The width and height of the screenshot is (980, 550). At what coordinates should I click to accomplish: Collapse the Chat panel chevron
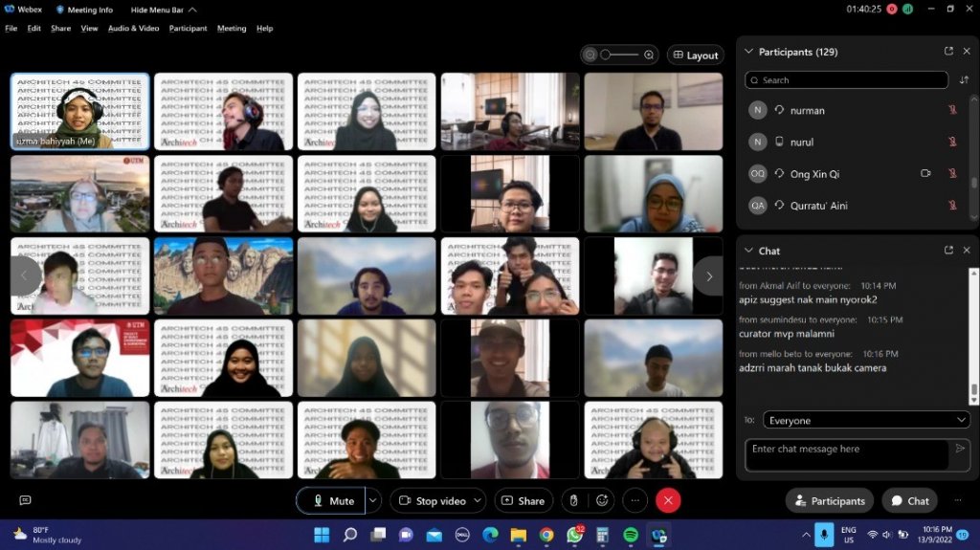(749, 251)
